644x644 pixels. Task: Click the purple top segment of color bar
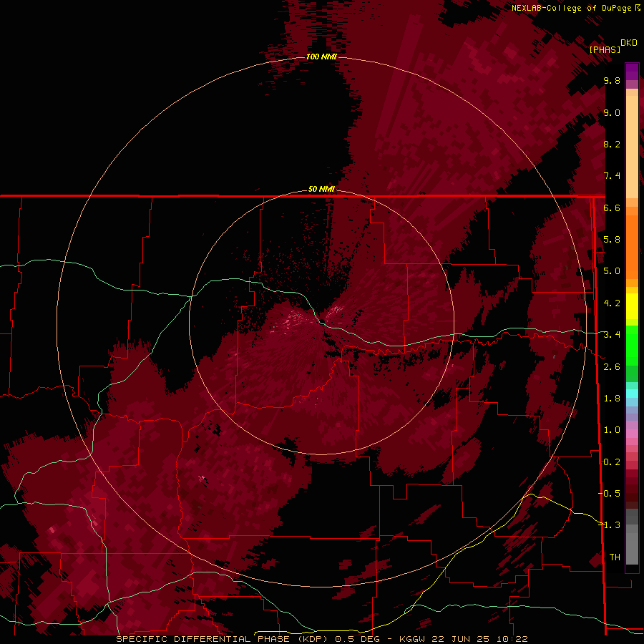tap(632, 72)
